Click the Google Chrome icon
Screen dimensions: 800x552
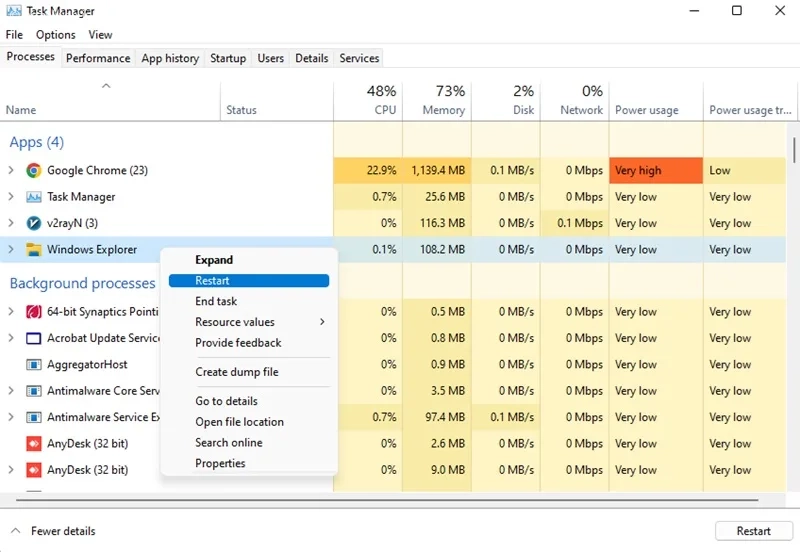click(34, 170)
